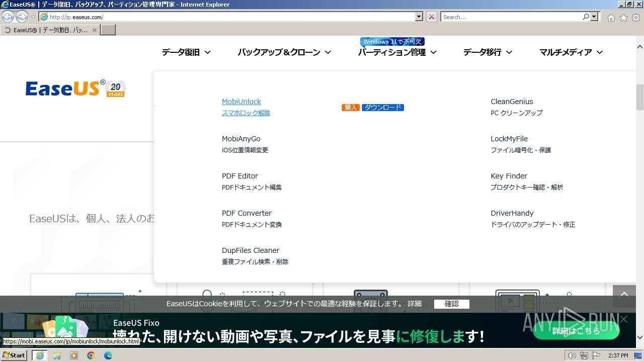Open the バックアップ＆クローン menu
Image resolution: width=644 pixels, height=362 pixels.
coord(284,52)
